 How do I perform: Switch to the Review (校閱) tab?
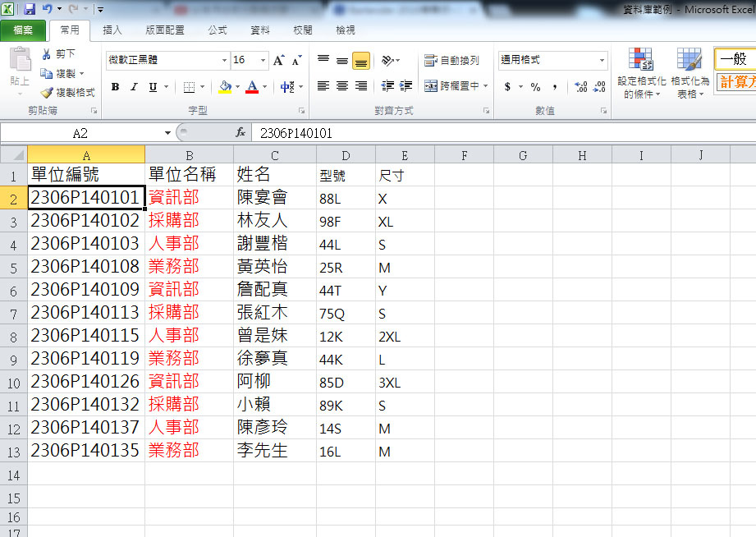pyautogui.click(x=303, y=30)
